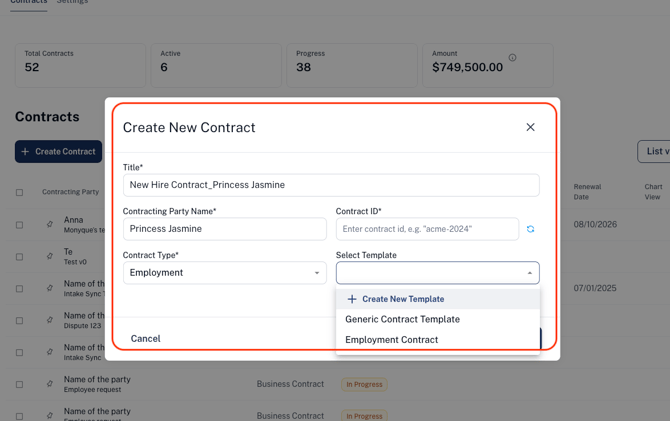670x421 pixels.
Task: Click plus icon in Create Contract button
Action: pos(25,152)
